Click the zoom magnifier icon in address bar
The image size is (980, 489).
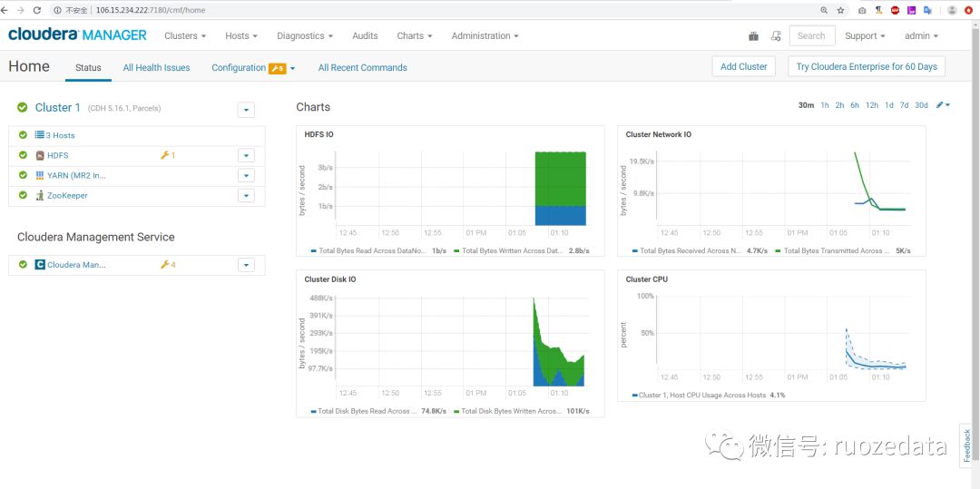coord(824,10)
